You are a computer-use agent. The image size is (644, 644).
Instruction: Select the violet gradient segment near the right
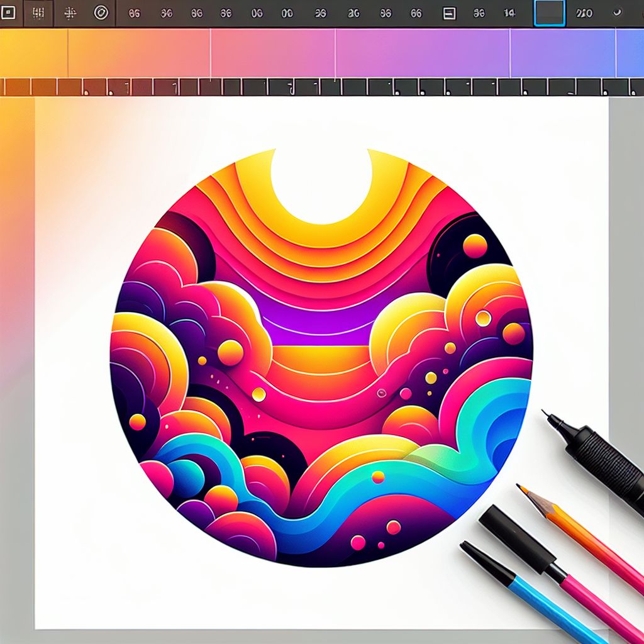tap(562, 53)
